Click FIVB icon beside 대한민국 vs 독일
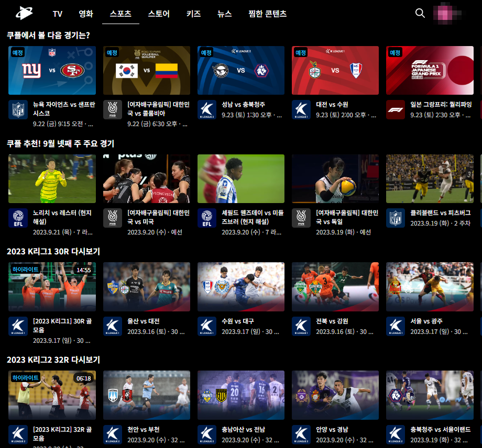Viewport: 482px width, 448px height. 301,218
